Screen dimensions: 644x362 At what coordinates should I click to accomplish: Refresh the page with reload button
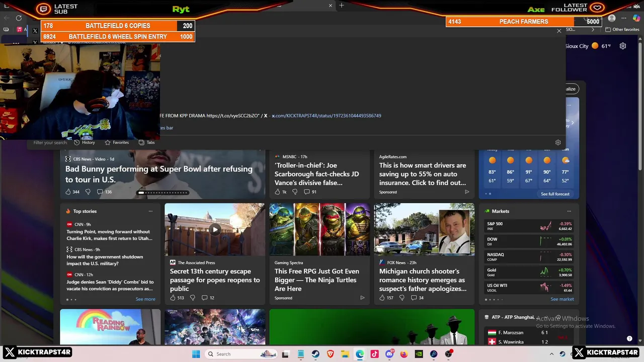(19, 18)
